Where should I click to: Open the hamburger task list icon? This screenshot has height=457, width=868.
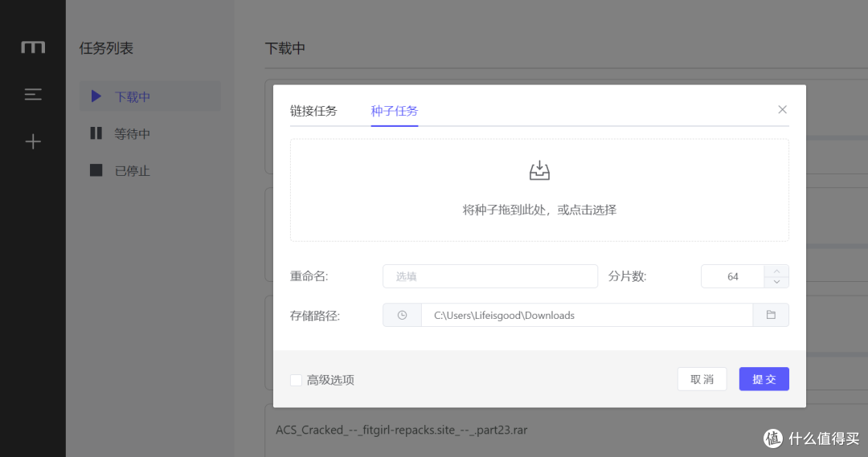(33, 94)
